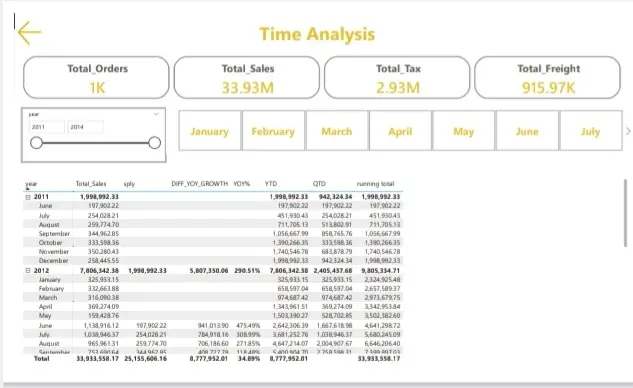
Task: Click the 2014 end year field
Action: pos(85,127)
